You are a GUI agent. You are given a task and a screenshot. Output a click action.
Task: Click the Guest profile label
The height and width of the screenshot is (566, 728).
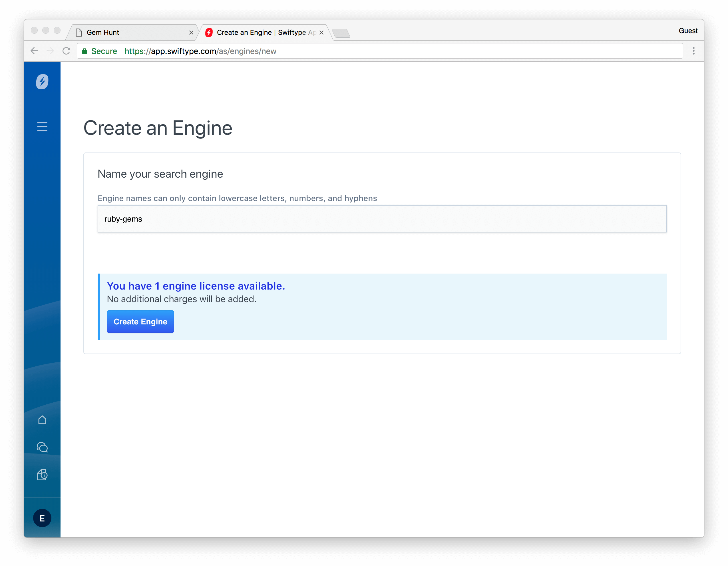[688, 31]
